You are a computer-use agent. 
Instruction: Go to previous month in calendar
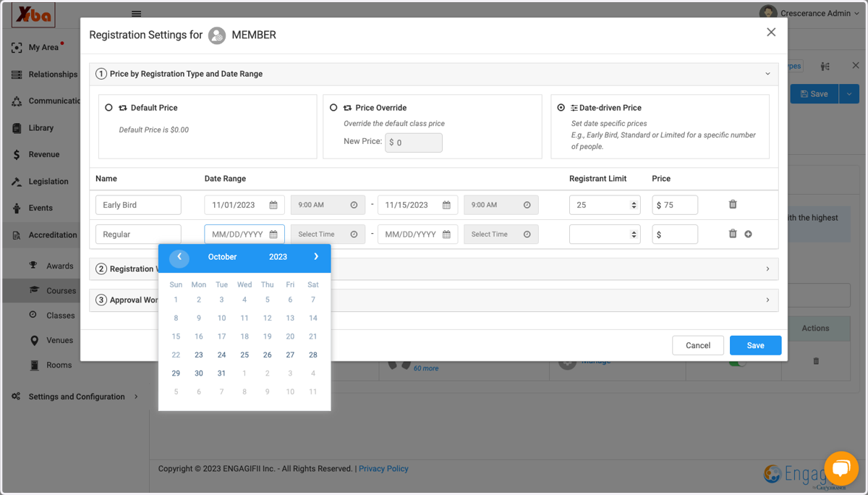coord(179,257)
